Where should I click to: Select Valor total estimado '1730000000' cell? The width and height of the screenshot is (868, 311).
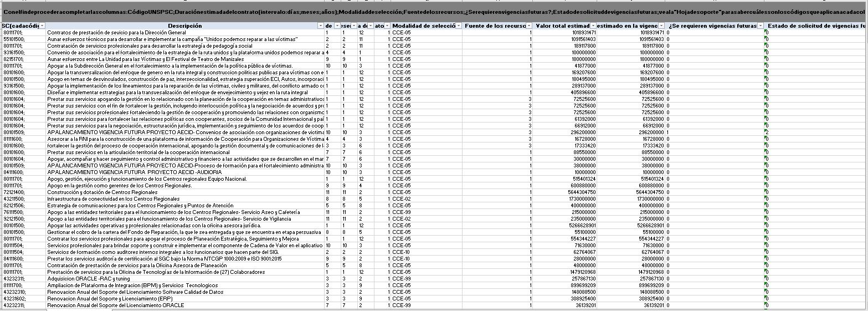(566, 199)
